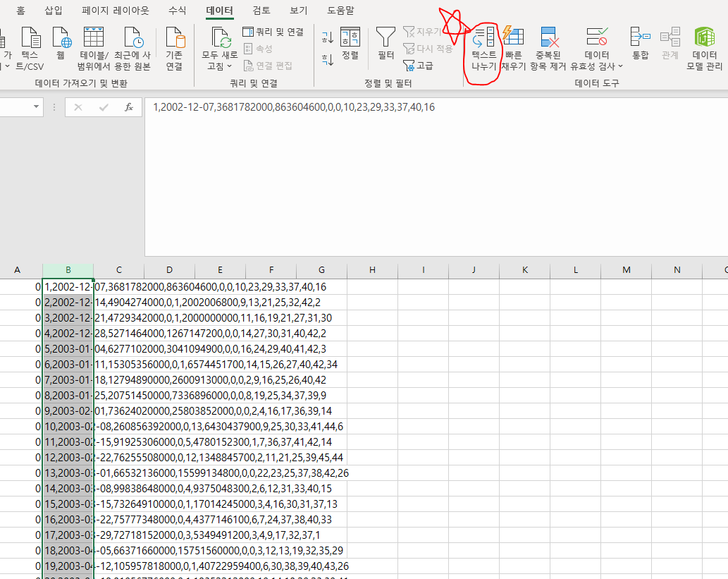Open the 수식 tab
728x579 pixels.
click(x=177, y=10)
